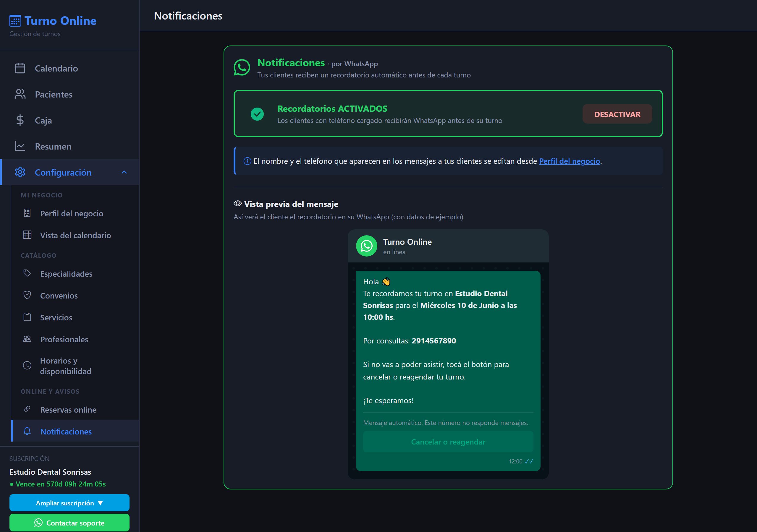This screenshot has width=757, height=532.
Task: Click the Resumen chart icon
Action: click(20, 146)
